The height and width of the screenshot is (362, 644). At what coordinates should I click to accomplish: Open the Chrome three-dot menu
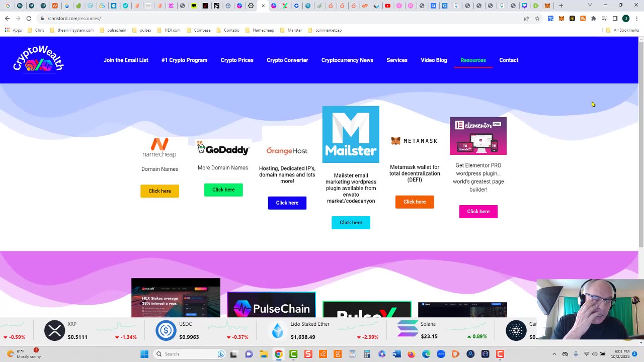(x=636, y=19)
